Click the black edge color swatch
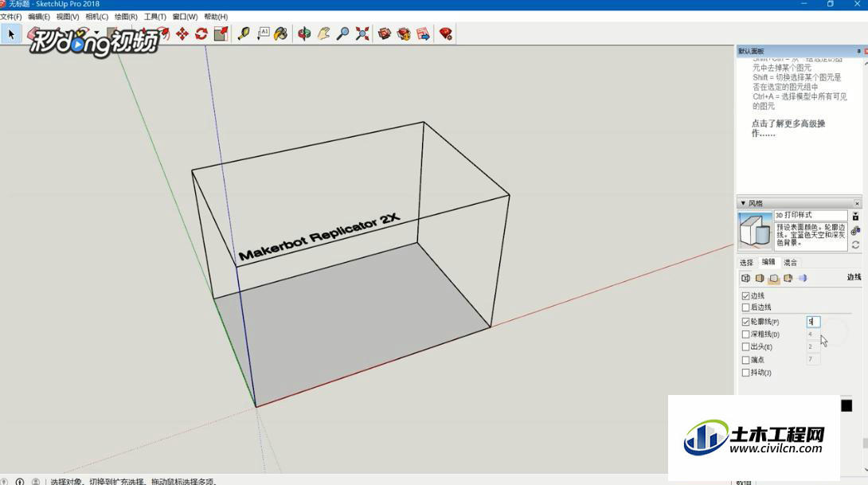 pyautogui.click(x=846, y=406)
